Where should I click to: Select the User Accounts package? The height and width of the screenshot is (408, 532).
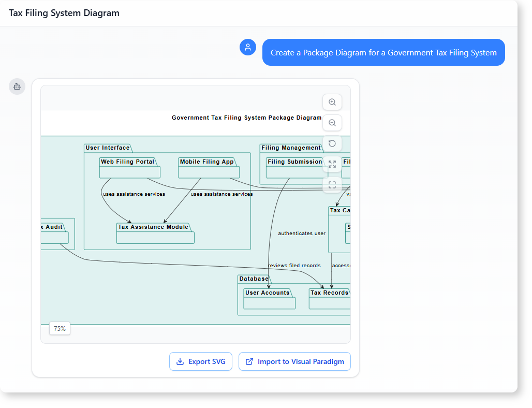coord(269,299)
